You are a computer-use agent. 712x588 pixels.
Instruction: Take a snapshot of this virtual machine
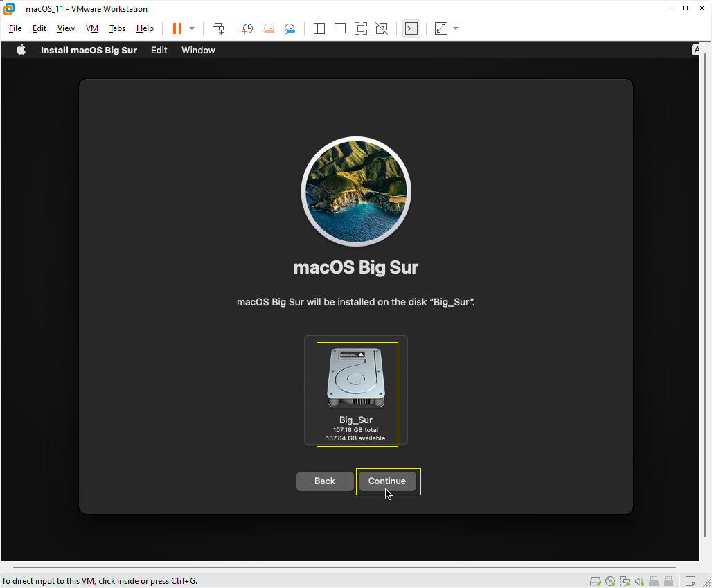coord(247,28)
